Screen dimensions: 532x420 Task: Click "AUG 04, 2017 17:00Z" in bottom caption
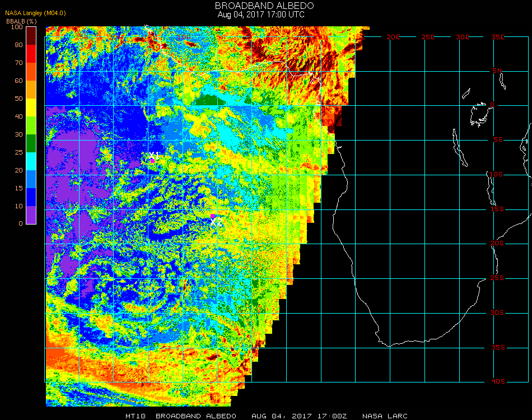click(x=299, y=416)
